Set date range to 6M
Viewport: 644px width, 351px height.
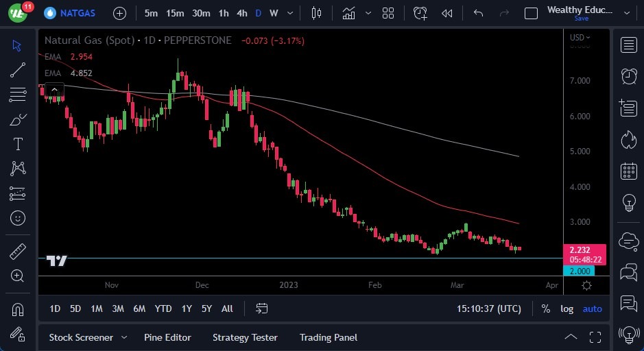pyautogui.click(x=139, y=308)
